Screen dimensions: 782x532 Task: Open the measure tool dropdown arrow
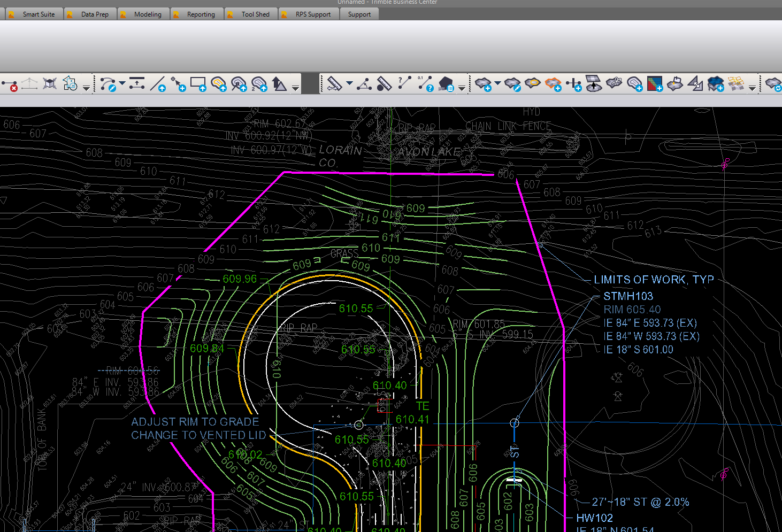[x=349, y=83]
